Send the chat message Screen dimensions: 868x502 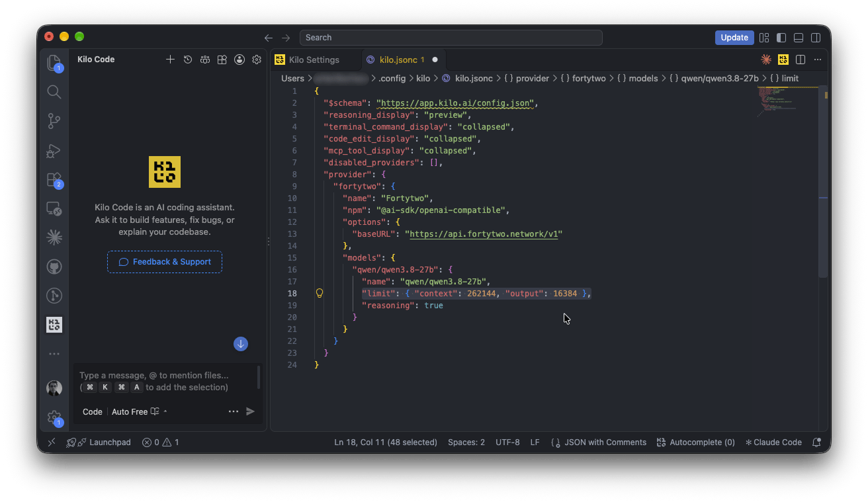[x=251, y=411]
